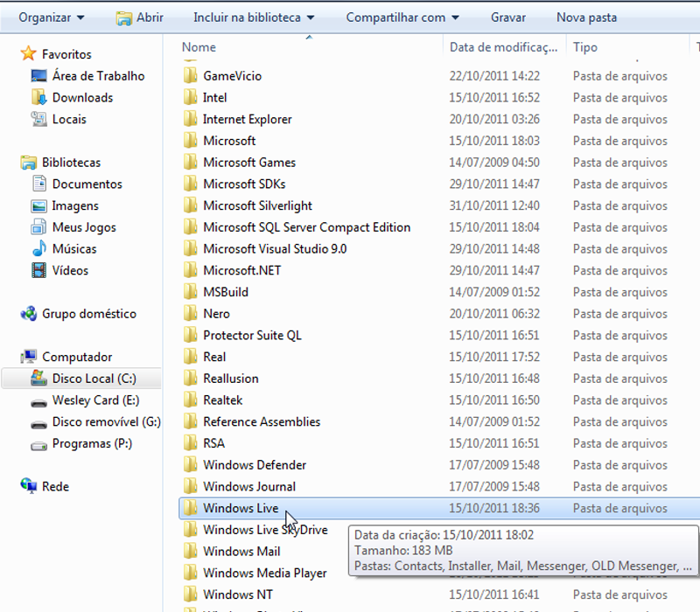
Task: Select Programas (P:) drive
Action: click(x=92, y=444)
